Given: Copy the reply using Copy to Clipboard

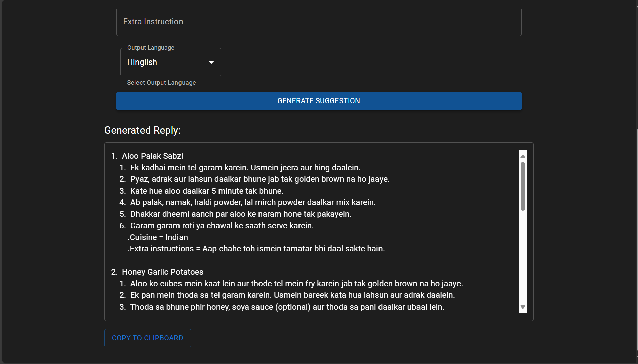Looking at the screenshot, I should [147, 338].
